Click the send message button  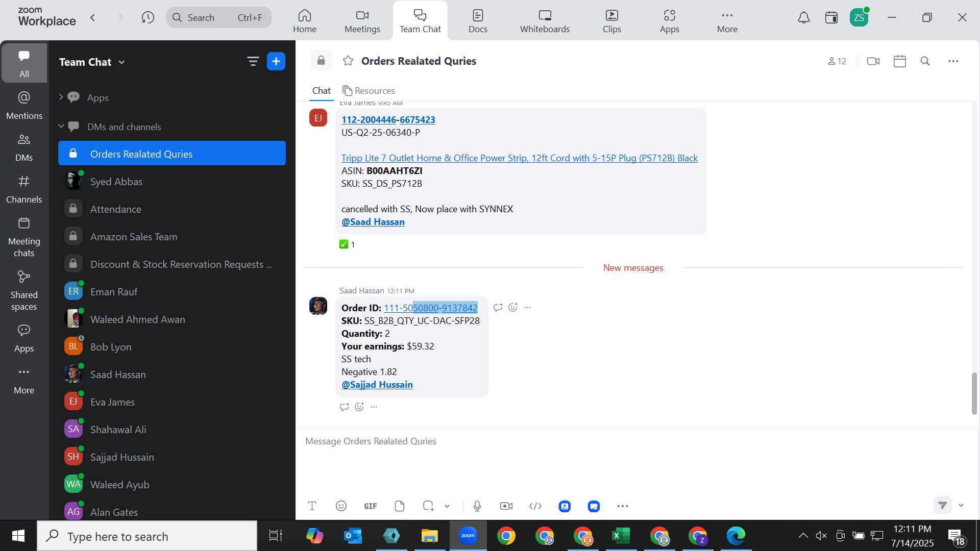[943, 505]
